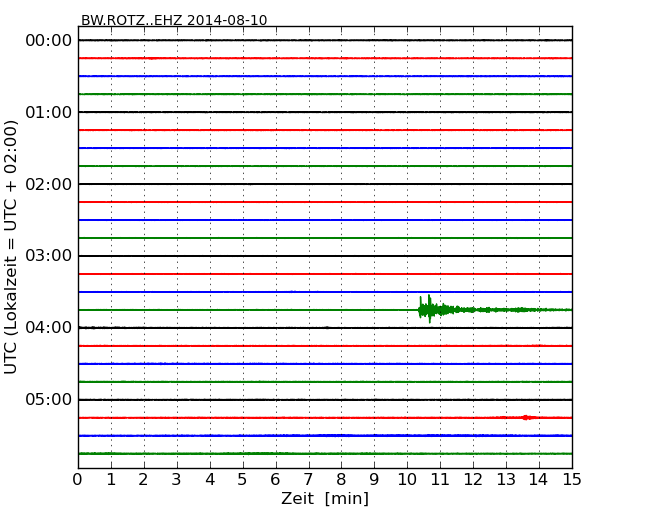
Task: Click the 03:00 time label
Action: (49, 256)
